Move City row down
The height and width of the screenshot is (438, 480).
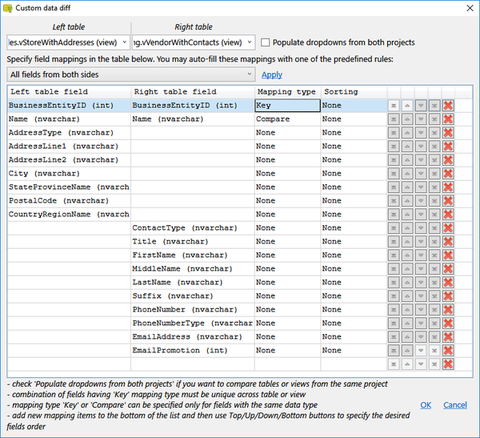[421, 174]
